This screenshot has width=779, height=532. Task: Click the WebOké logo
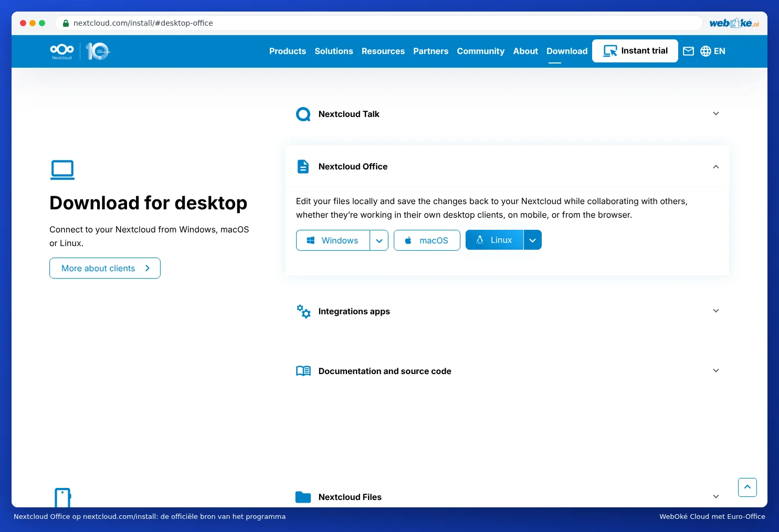pos(734,23)
